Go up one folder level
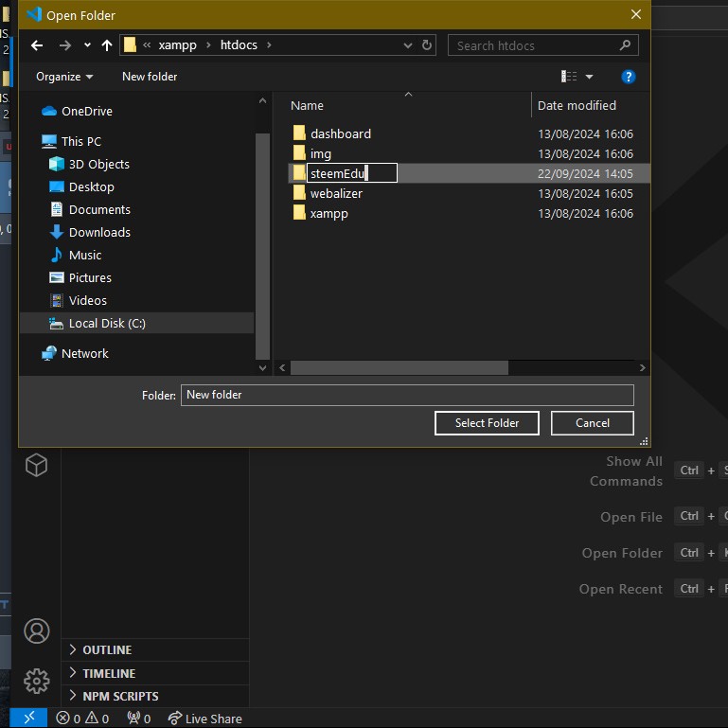This screenshot has height=728, width=728. tap(107, 45)
